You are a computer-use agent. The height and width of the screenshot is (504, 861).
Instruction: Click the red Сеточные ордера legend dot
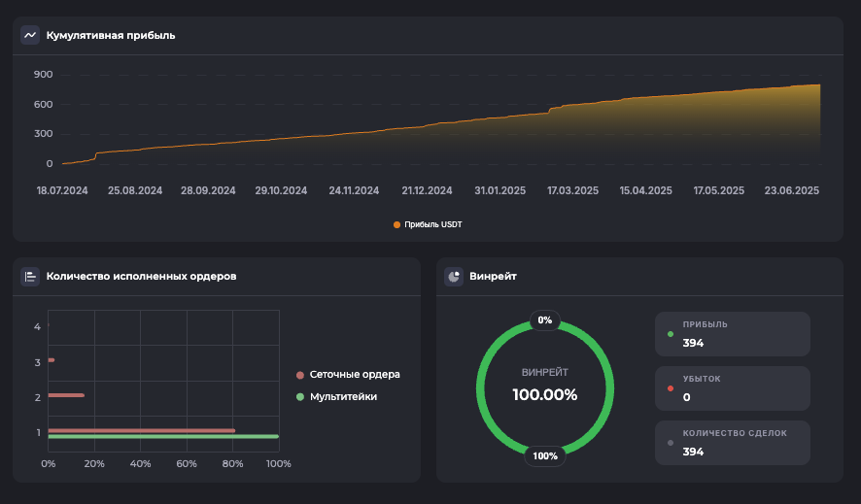click(300, 375)
